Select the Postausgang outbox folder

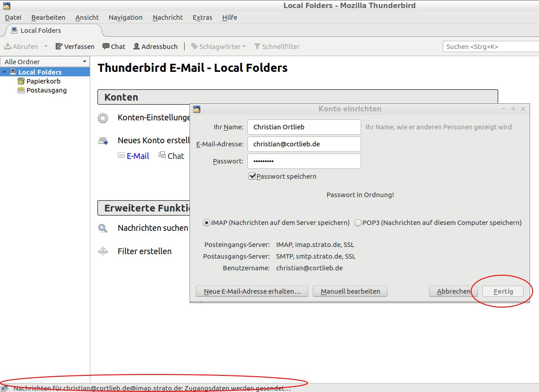pos(42,90)
